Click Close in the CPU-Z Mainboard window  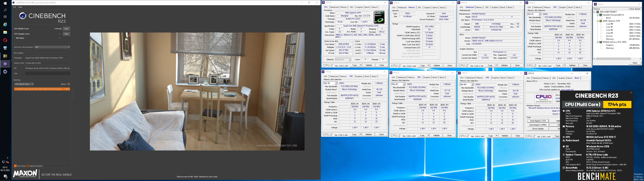tap(517, 66)
